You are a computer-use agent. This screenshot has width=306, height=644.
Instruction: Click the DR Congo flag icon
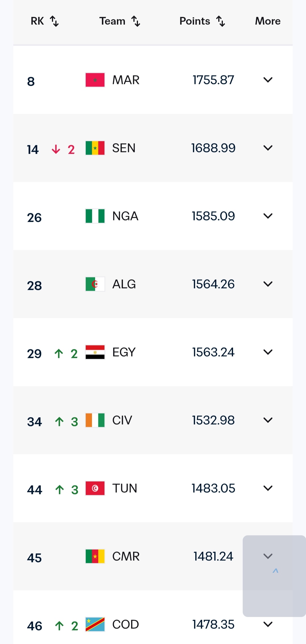click(x=95, y=624)
